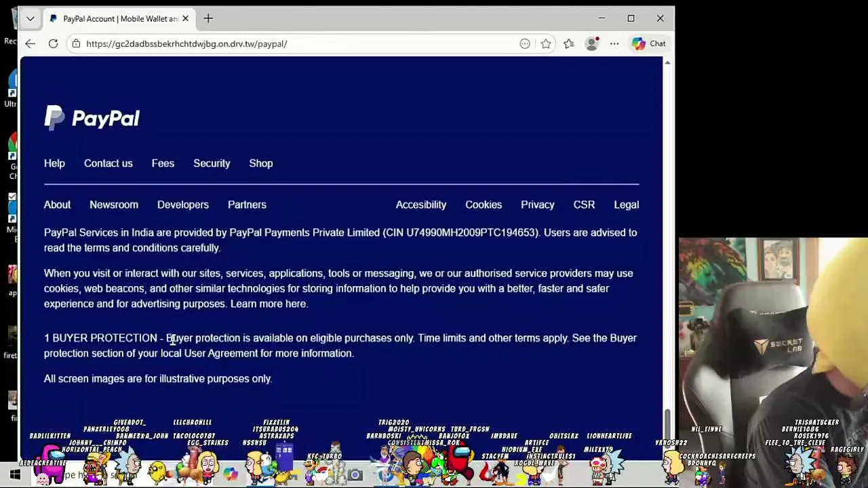Click the PayPal logo
Screen dimensions: 868x488
[92, 118]
